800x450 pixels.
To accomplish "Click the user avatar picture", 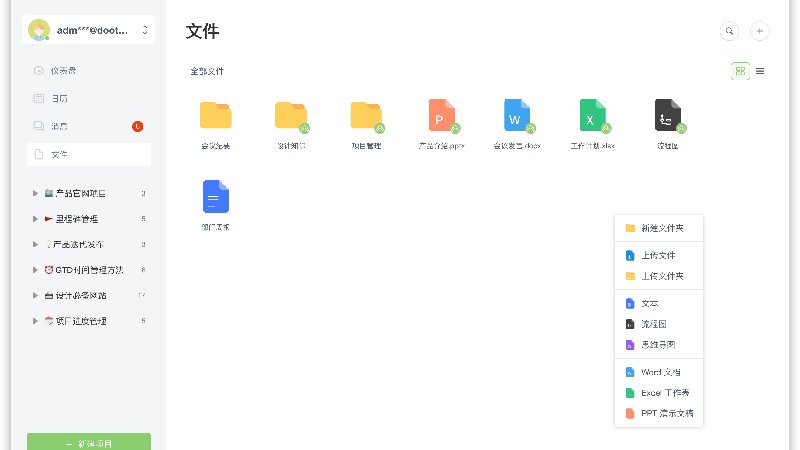I will pos(39,30).
